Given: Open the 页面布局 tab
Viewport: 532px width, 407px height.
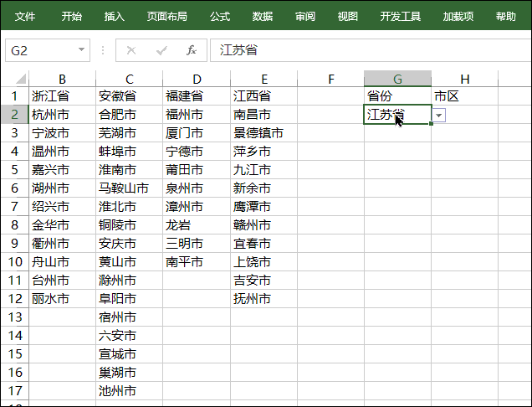Looking at the screenshot, I should (167, 16).
